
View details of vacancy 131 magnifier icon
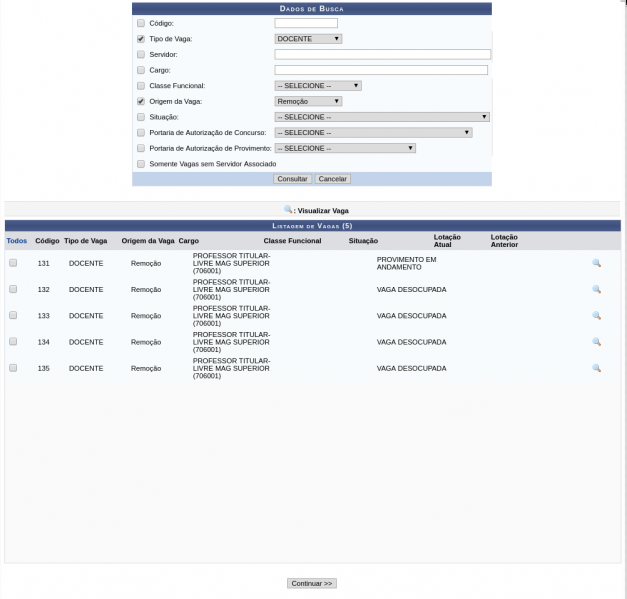point(596,263)
